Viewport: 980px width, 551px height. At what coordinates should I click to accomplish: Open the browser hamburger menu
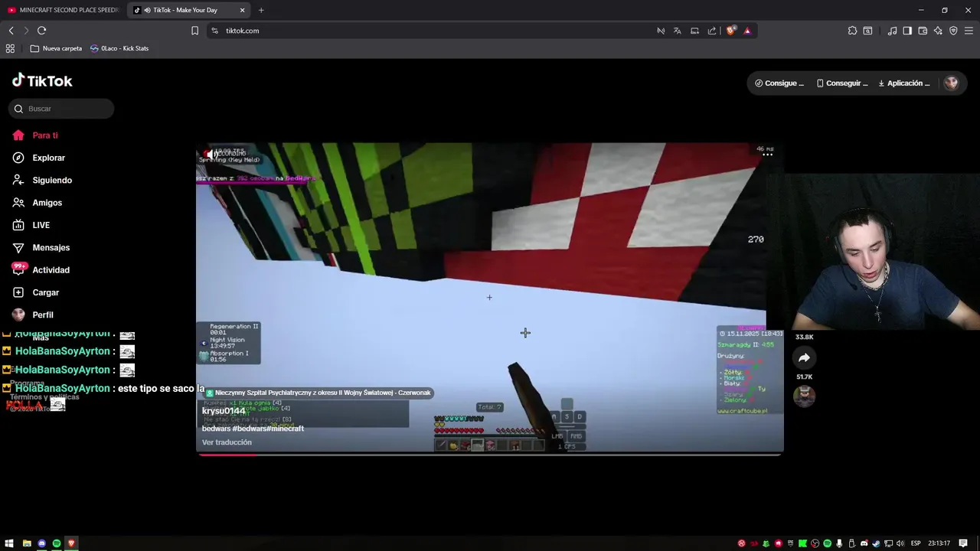969,31
